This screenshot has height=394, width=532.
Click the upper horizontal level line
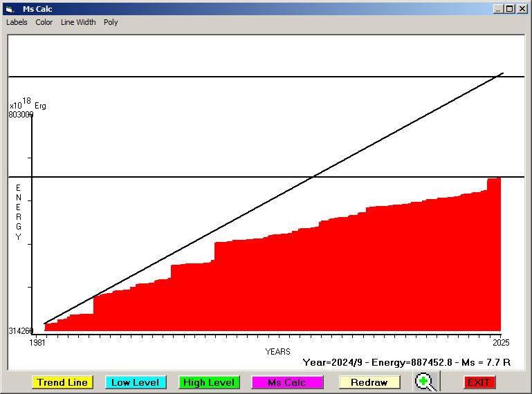click(208, 77)
